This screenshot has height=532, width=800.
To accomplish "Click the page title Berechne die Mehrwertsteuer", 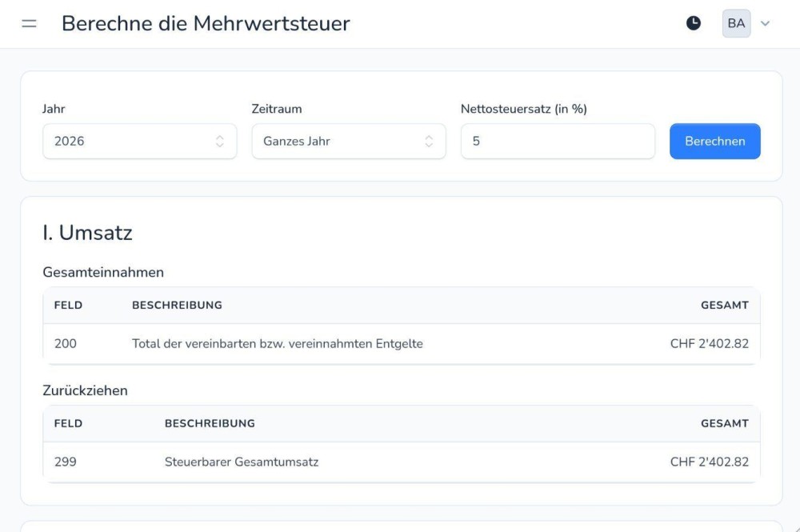I will (206, 24).
